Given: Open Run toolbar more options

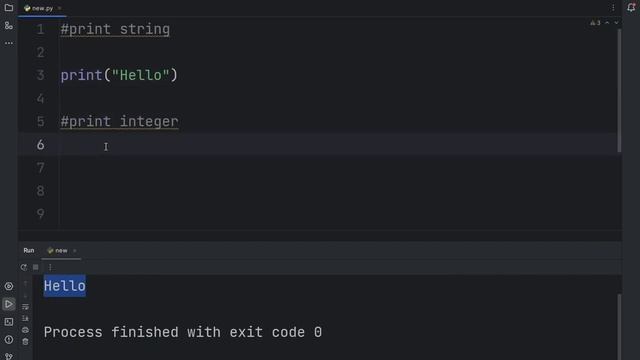Looking at the screenshot, I should pyautogui.click(x=50, y=267).
